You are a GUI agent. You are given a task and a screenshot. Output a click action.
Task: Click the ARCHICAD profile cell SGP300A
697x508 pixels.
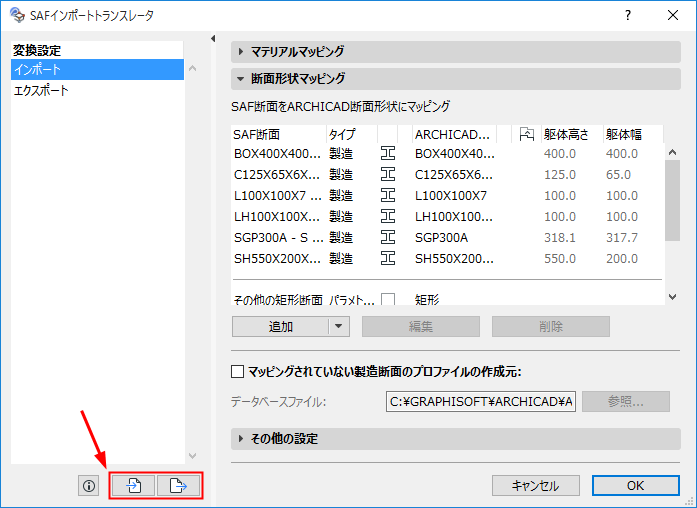pyautogui.click(x=441, y=238)
